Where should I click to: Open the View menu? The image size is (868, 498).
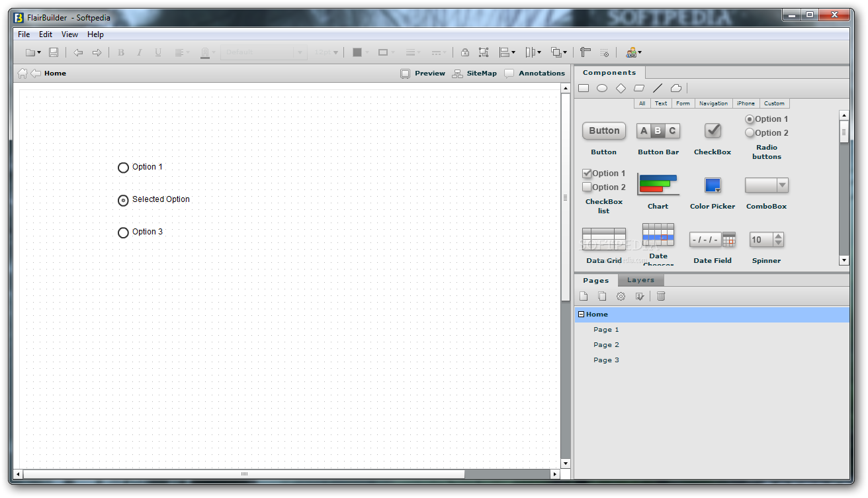(x=69, y=34)
